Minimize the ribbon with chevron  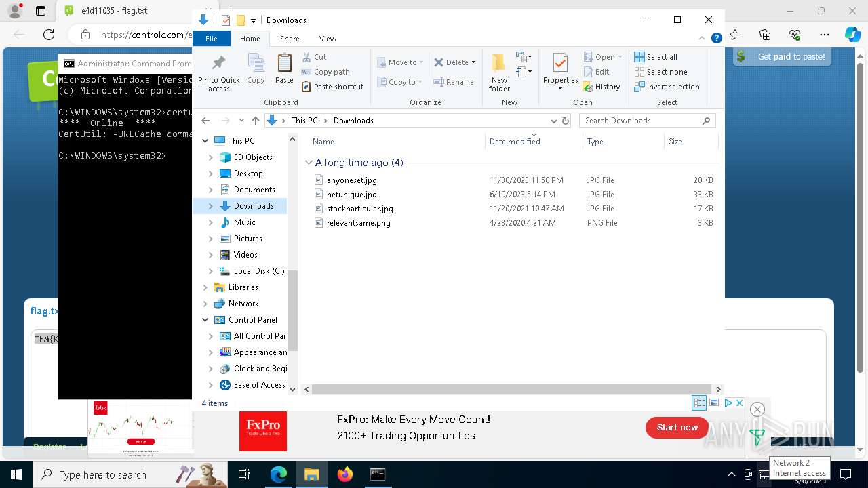pos(703,39)
